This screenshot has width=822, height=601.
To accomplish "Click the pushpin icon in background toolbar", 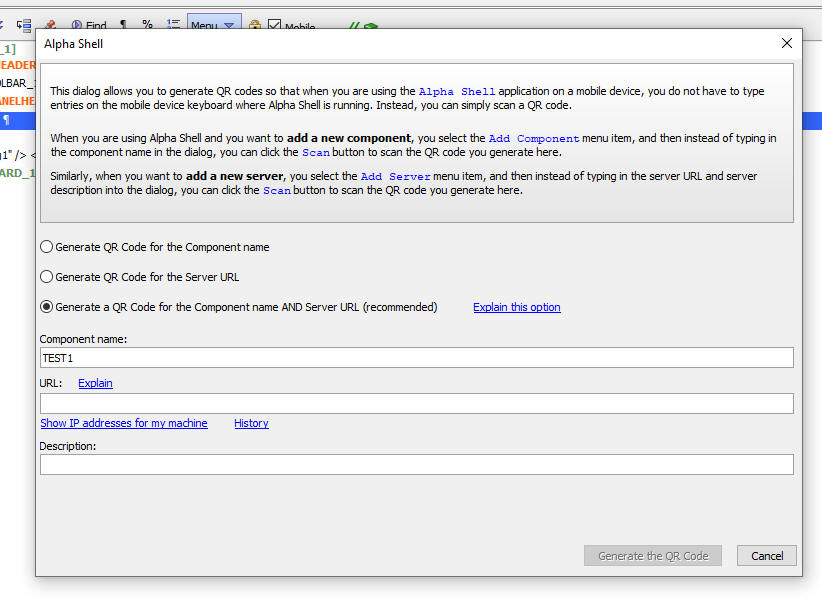I will pos(51,25).
